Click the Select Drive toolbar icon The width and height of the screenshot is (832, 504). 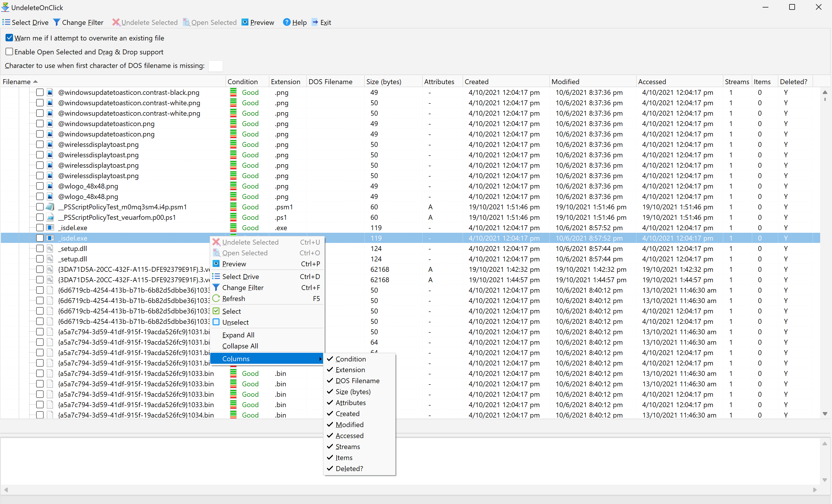click(6, 22)
